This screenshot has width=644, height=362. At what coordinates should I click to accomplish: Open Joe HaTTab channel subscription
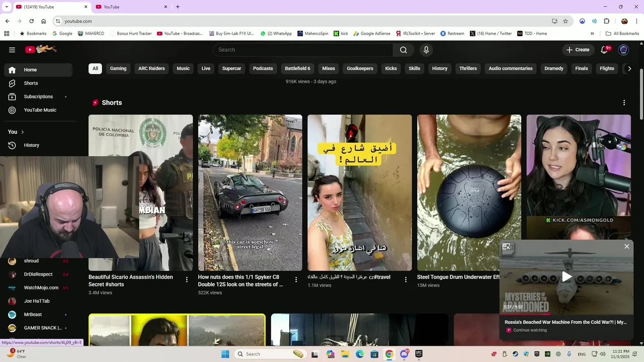click(x=38, y=301)
